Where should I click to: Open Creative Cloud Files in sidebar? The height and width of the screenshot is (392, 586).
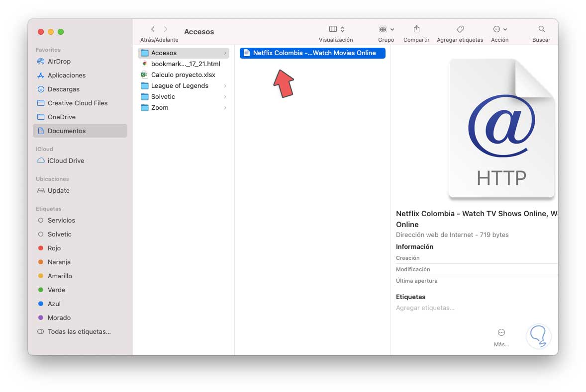pyautogui.click(x=80, y=103)
